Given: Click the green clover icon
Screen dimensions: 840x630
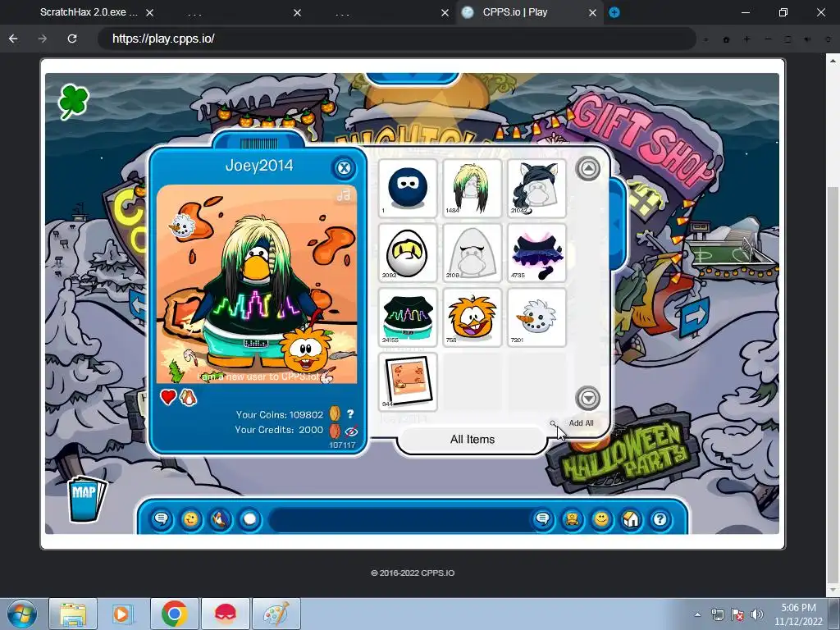Looking at the screenshot, I should point(73,101).
